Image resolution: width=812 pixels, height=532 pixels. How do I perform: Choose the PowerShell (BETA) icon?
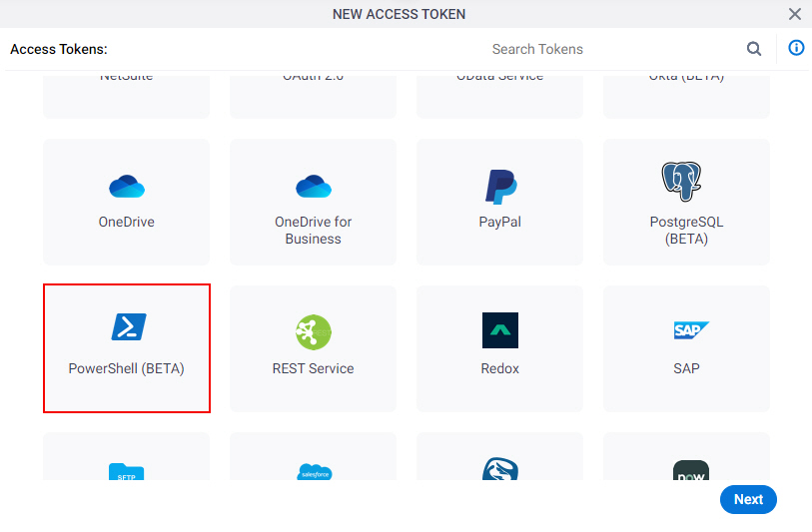[x=129, y=326]
